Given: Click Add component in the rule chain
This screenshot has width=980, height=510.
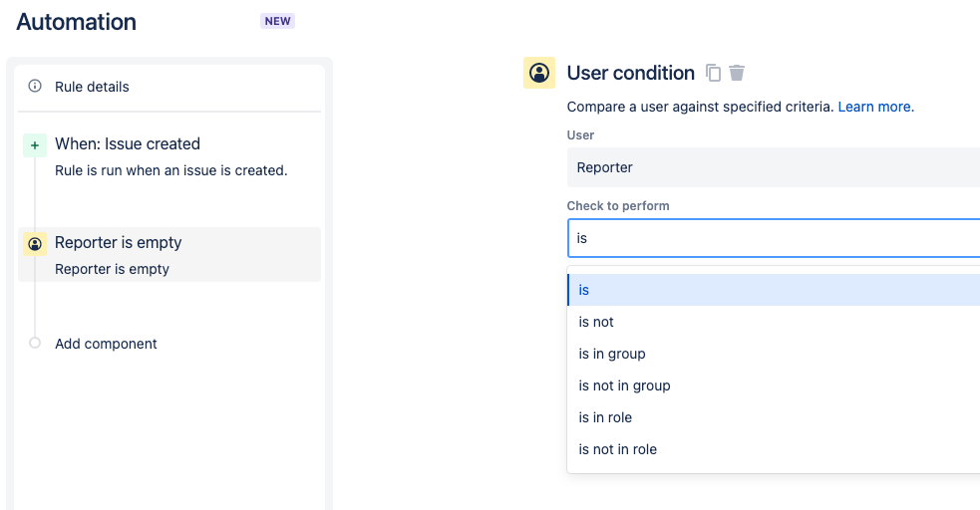Looking at the screenshot, I should (x=106, y=344).
